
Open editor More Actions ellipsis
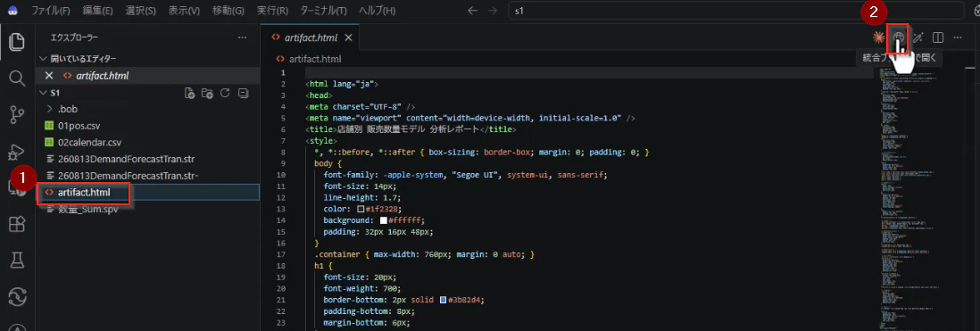point(957,37)
